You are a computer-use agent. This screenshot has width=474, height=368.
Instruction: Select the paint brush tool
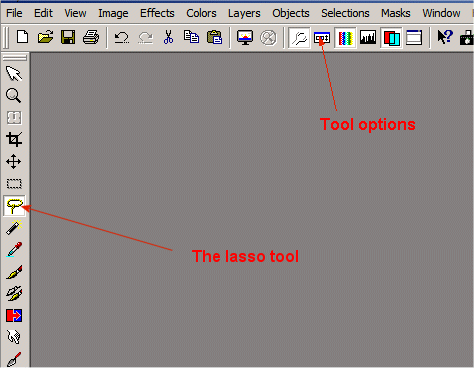coord(14,272)
